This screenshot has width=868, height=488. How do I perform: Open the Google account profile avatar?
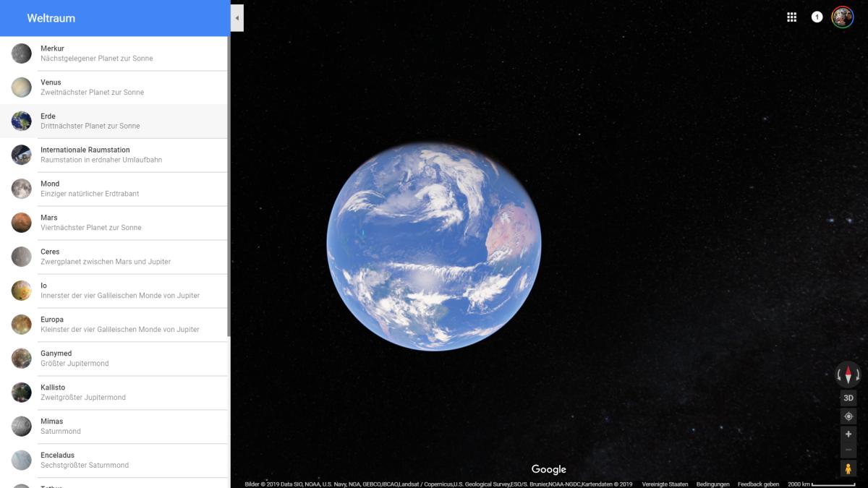[842, 17]
